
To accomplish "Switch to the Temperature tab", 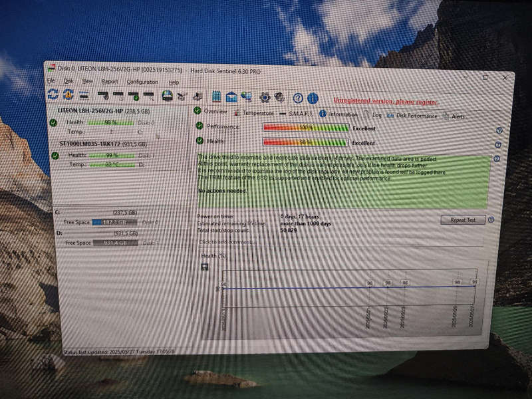I will click(254, 113).
